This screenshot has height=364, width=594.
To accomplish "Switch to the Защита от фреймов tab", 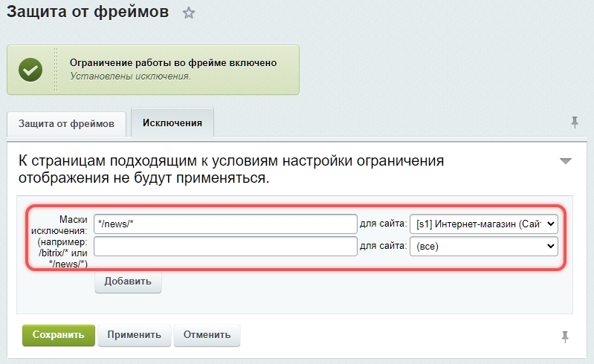I will tap(67, 123).
